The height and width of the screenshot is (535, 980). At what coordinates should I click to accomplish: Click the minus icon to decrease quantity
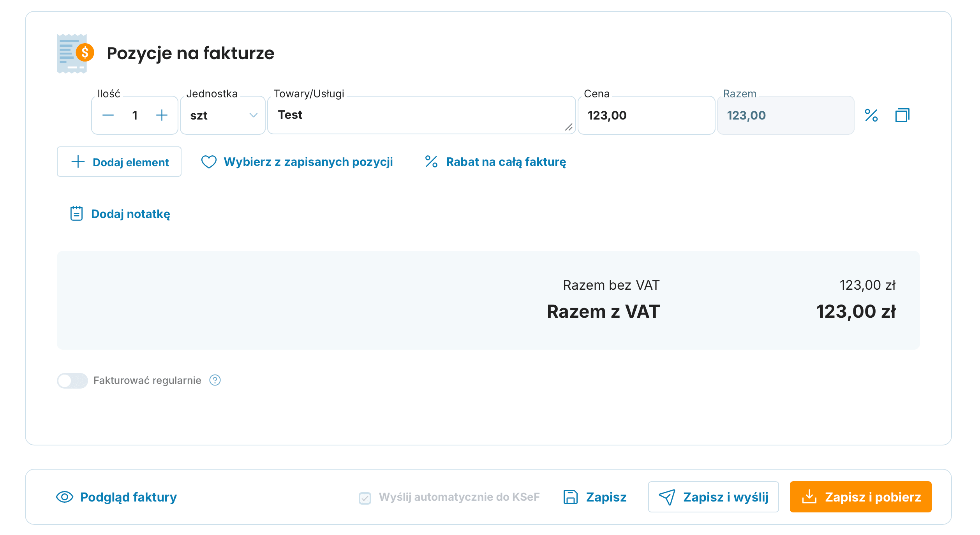108,115
